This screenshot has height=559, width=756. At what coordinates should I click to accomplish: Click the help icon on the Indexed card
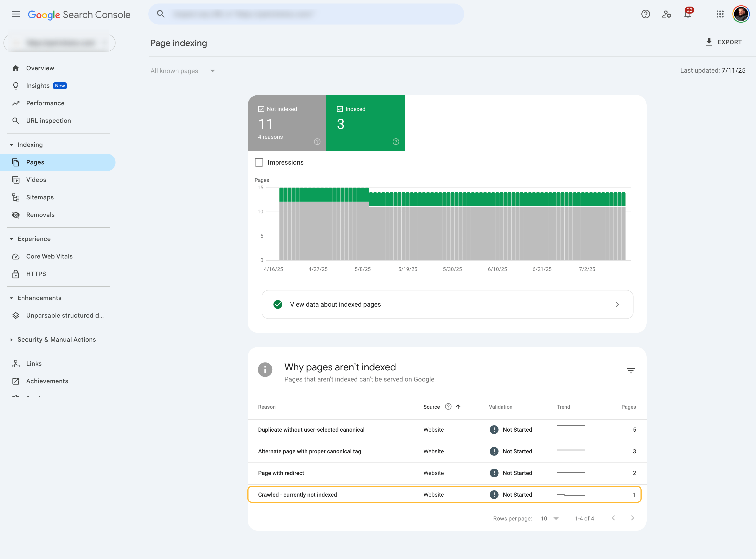395,141
